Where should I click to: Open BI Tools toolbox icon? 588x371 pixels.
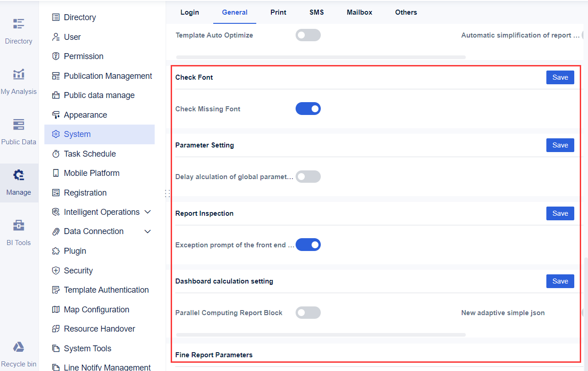18,225
